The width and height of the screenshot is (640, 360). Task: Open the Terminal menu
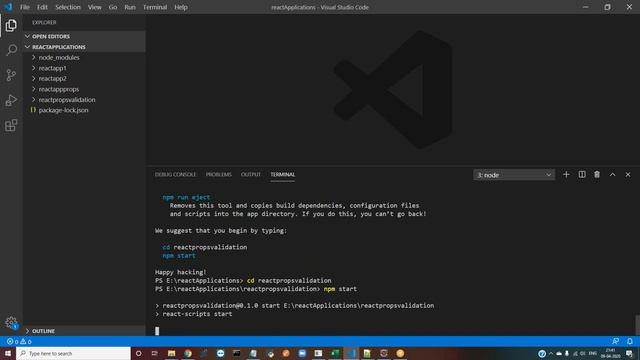tap(155, 7)
